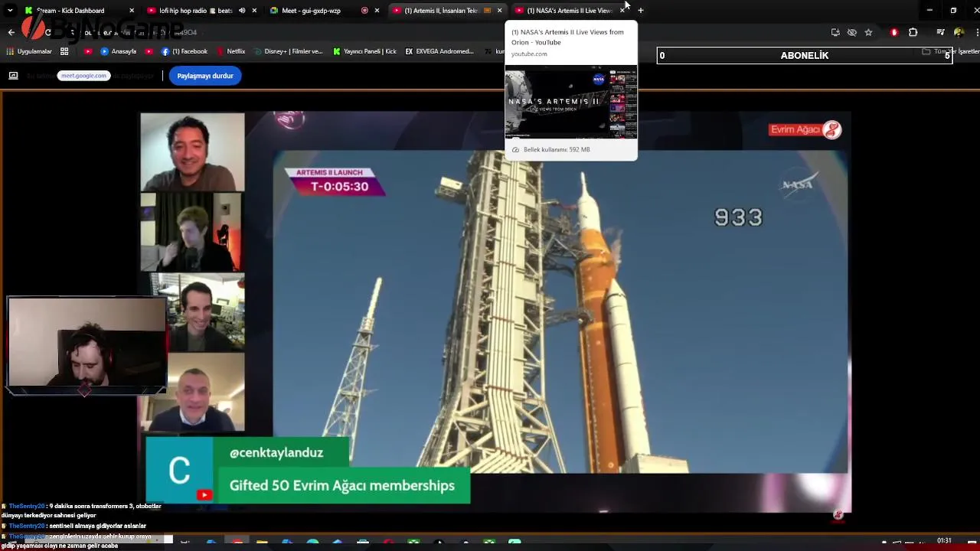This screenshot has height=551, width=980.
Task: Click the Evrim Ağacı logo in video
Action: click(x=805, y=129)
